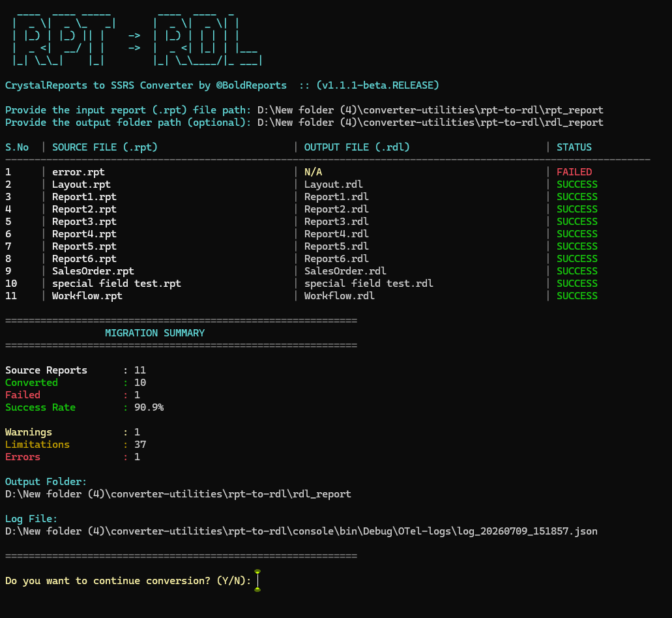The width and height of the screenshot is (672, 618).
Task: Click the N/A output value
Action: [313, 172]
